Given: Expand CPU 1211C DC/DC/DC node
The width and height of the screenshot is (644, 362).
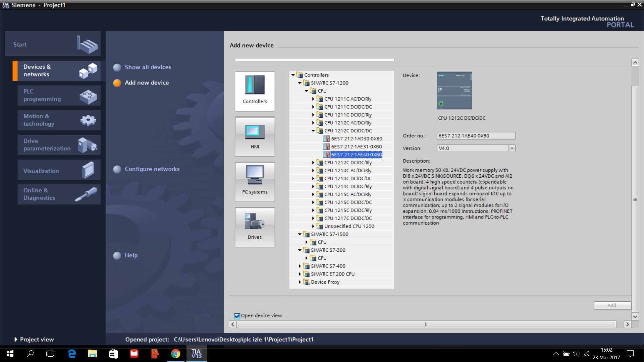Looking at the screenshot, I should 313,107.
